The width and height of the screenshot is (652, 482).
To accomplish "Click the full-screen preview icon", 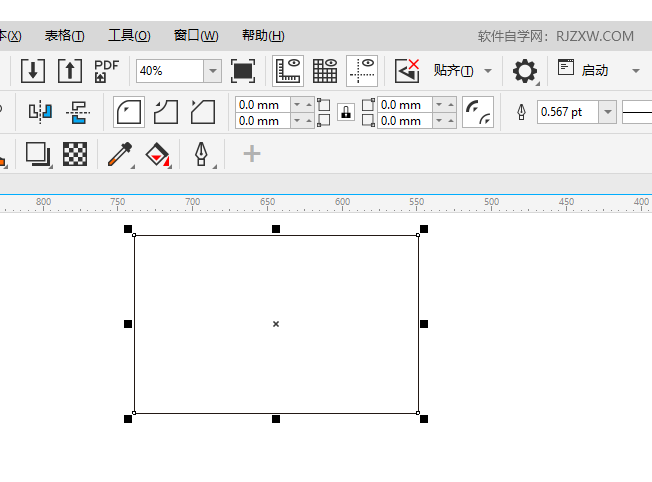I will [243, 71].
